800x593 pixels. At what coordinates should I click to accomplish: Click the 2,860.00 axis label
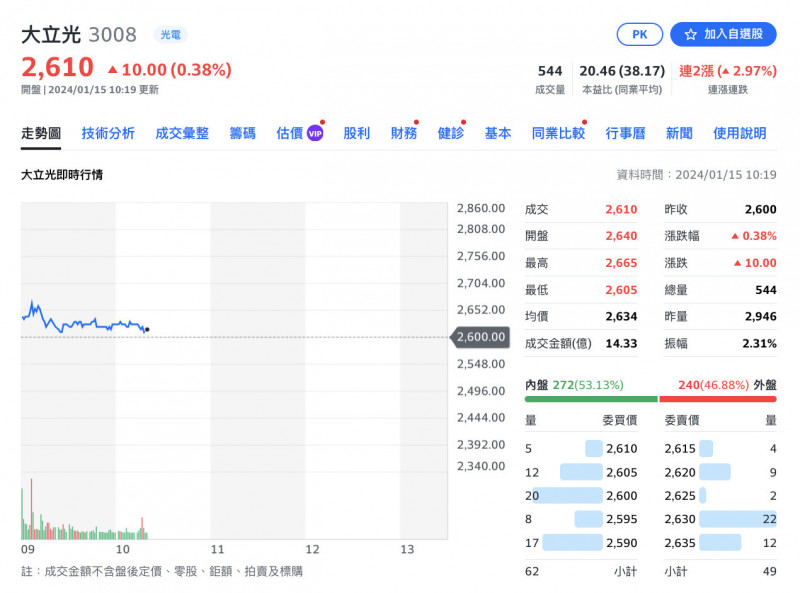click(481, 208)
